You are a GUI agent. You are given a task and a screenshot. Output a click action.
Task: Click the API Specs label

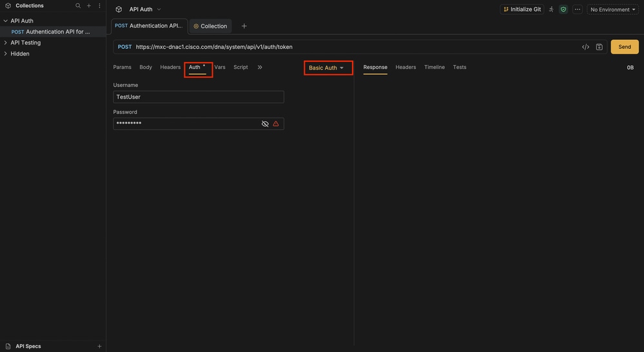[28, 346]
